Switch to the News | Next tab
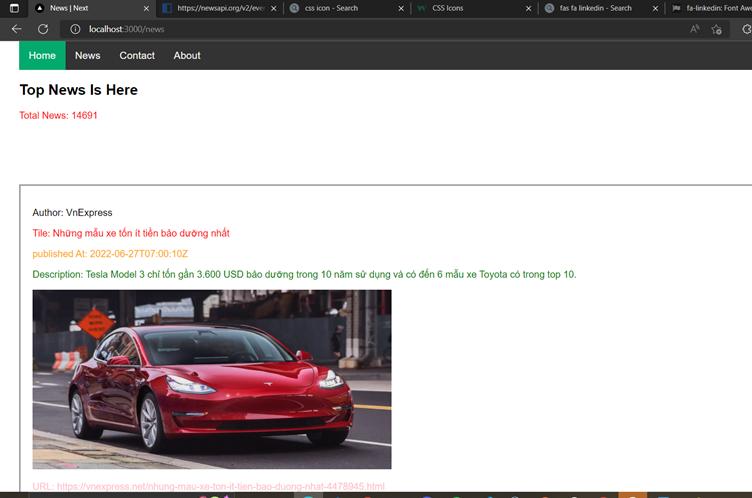Screen dimensions: 752x498 [x=91, y=8]
